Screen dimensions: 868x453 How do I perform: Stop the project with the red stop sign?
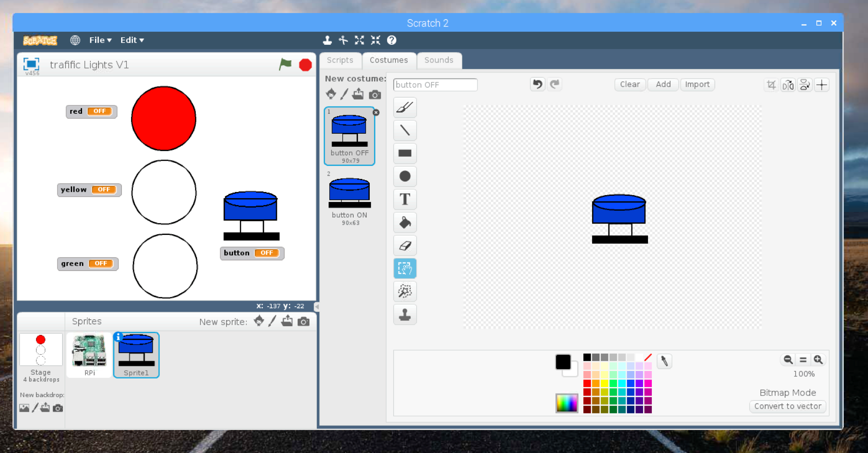pyautogui.click(x=305, y=64)
